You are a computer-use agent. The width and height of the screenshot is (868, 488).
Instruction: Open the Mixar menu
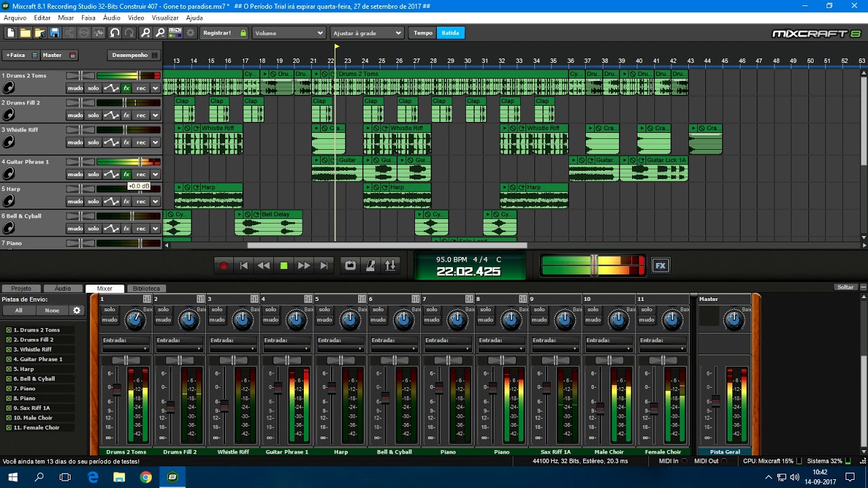66,18
